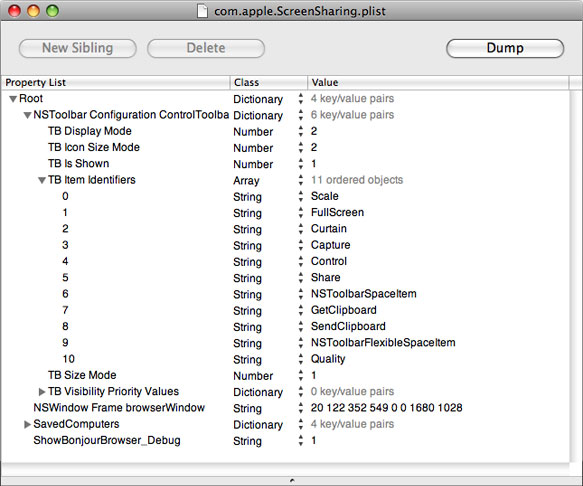The image size is (583, 486).
Task: Open class stepper for NSWindow Frame browserWindow
Action: [300, 408]
